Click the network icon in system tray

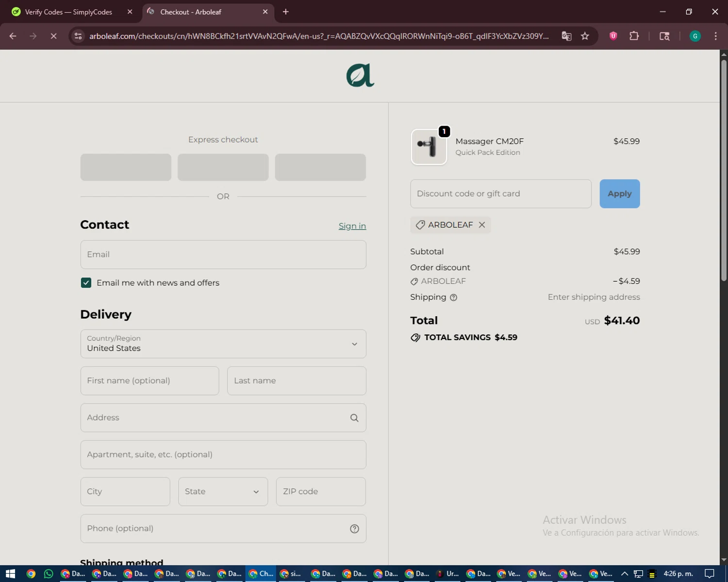(x=638, y=574)
